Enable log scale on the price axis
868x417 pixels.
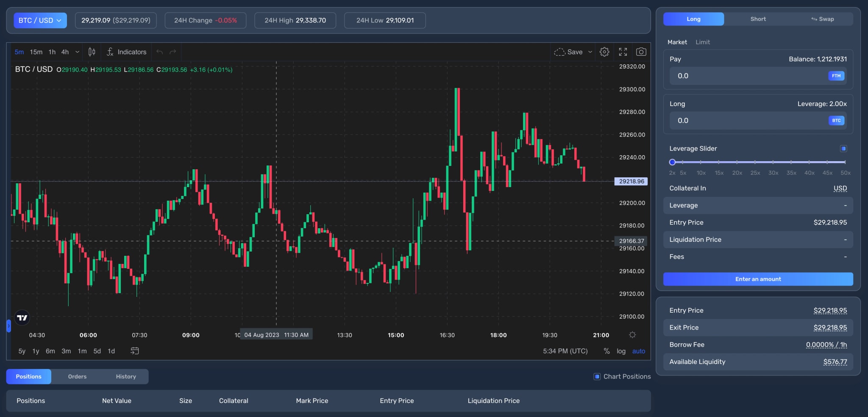coord(621,351)
